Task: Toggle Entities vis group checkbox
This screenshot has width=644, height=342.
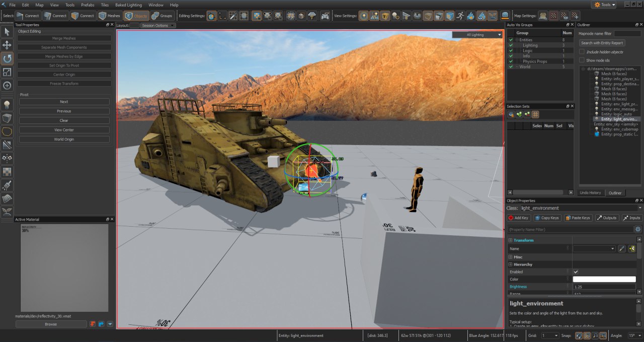Action: (x=511, y=40)
